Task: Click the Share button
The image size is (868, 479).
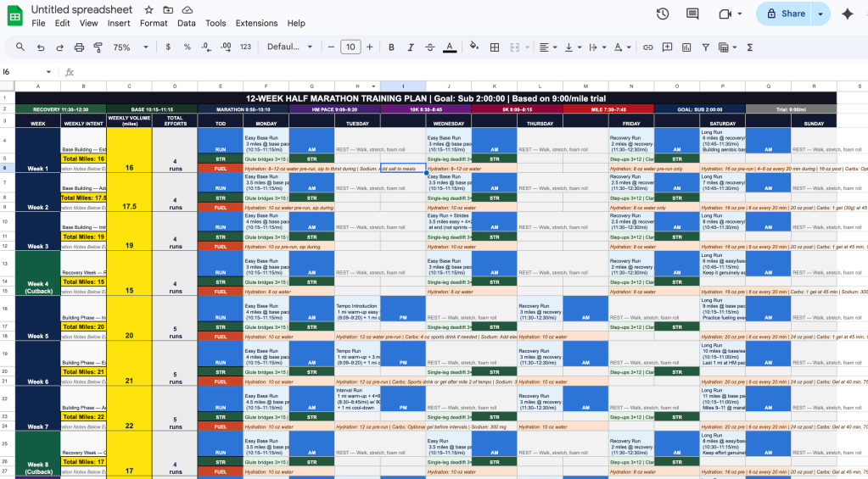Action: 785,14
